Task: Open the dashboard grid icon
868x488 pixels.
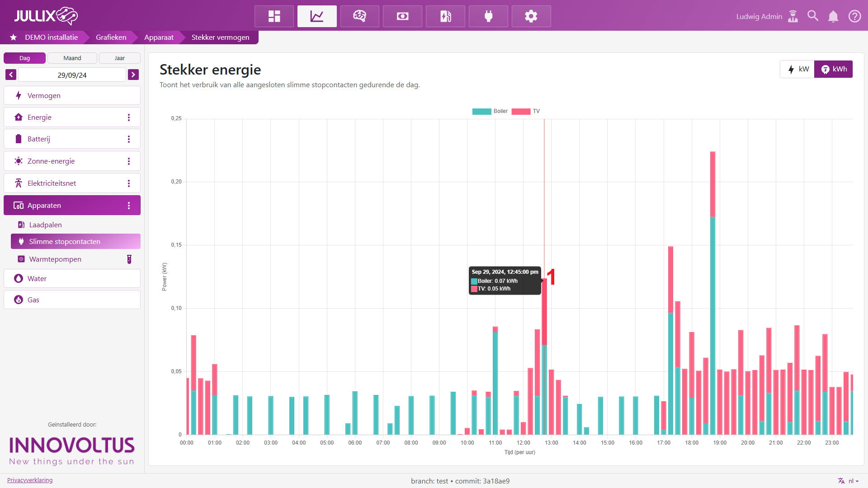Action: 274,16
